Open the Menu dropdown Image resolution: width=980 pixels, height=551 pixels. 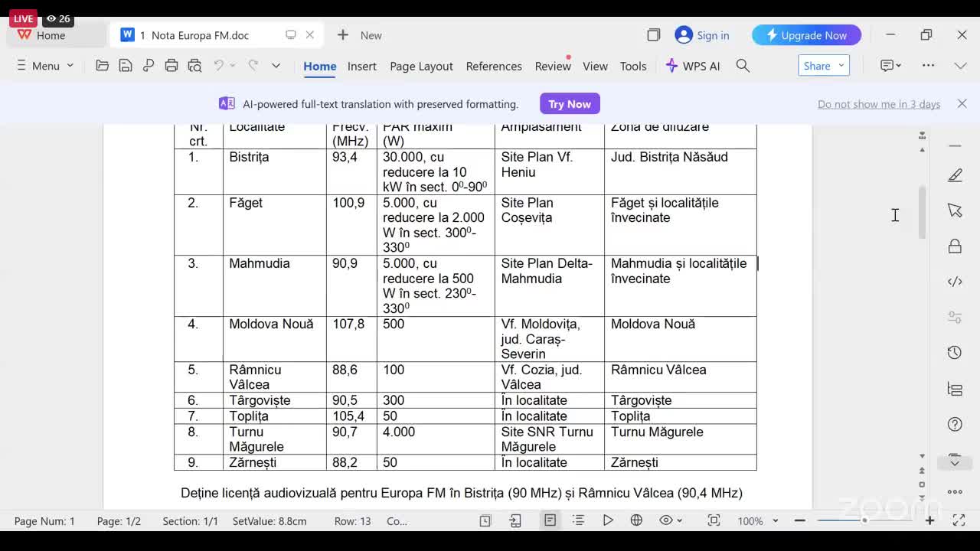(45, 66)
